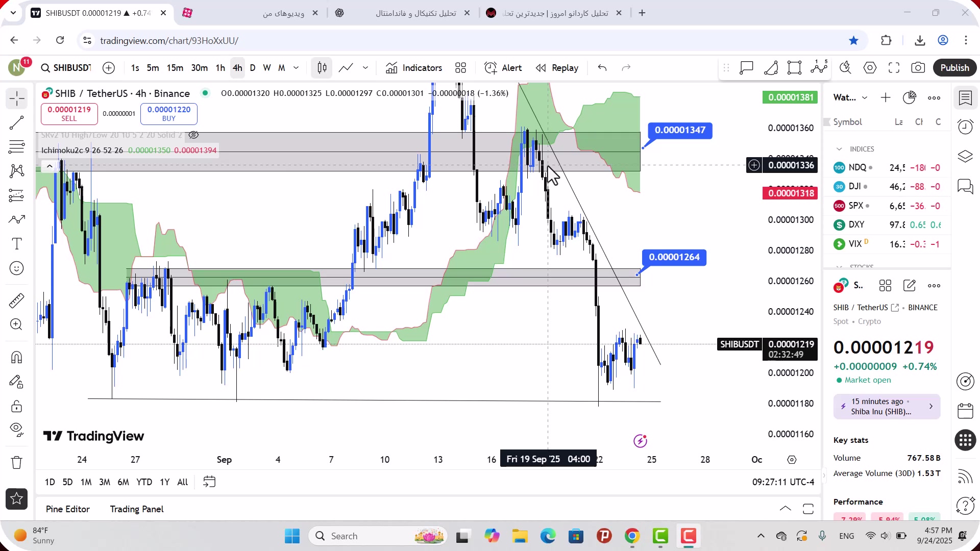This screenshot has width=980, height=551.
Task: Switch to 1h timeframe
Action: (220, 68)
